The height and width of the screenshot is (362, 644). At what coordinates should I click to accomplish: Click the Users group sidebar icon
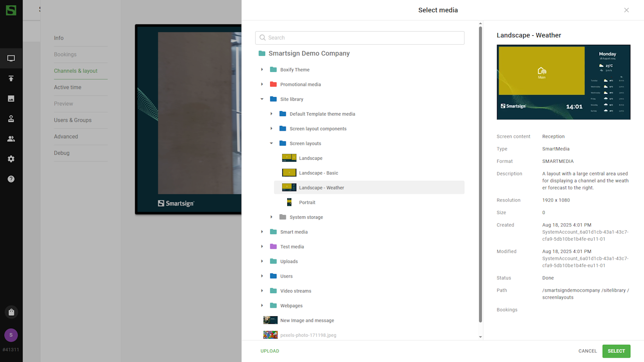[11, 139]
